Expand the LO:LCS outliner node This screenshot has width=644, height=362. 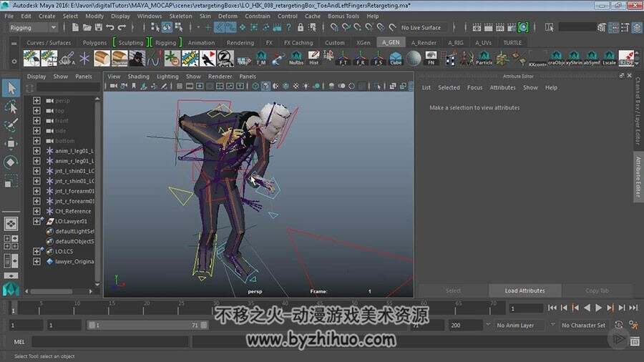coord(36,251)
